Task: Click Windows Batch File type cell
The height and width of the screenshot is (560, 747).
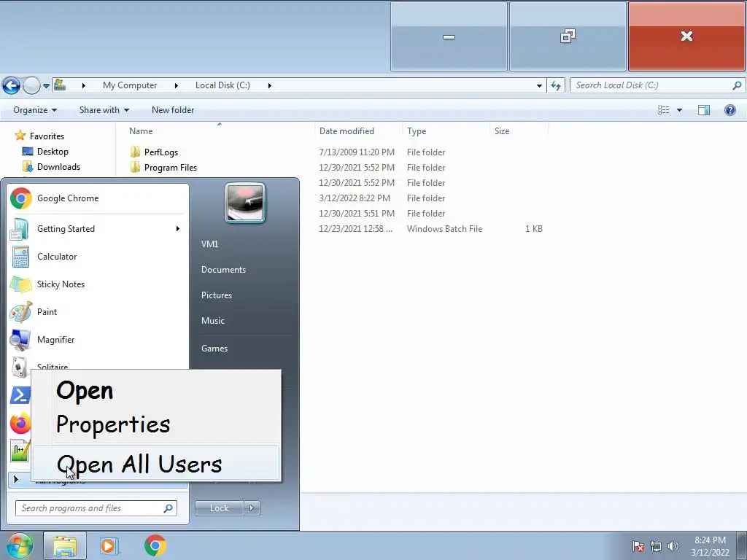Action: [444, 229]
